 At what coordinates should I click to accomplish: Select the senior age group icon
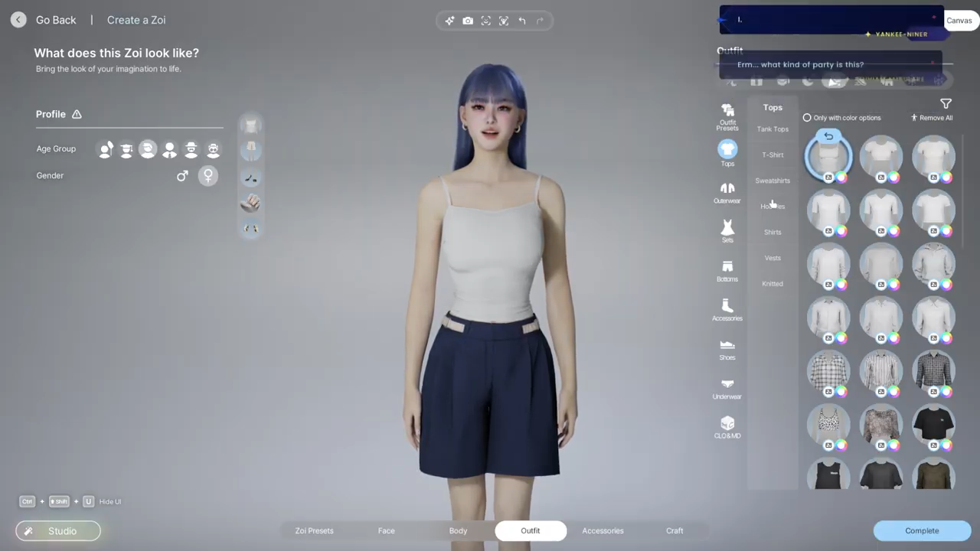(x=214, y=149)
